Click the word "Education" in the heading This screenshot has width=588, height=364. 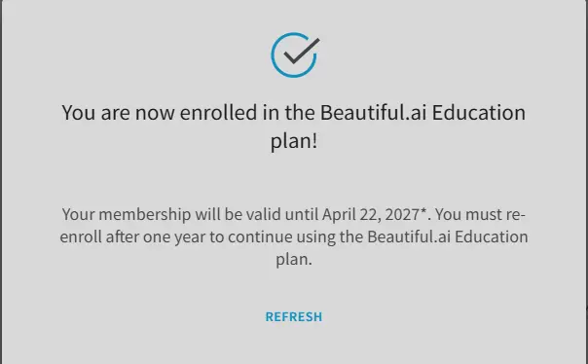coord(479,113)
